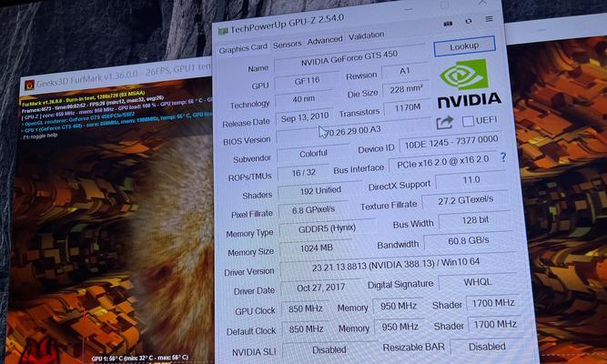Click the GPU Clock 850 MHz value
The height and width of the screenshot is (364, 607).
point(305,308)
